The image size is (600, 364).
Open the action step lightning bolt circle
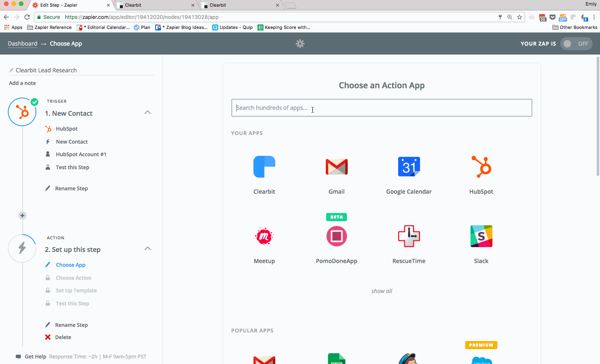[x=22, y=248]
